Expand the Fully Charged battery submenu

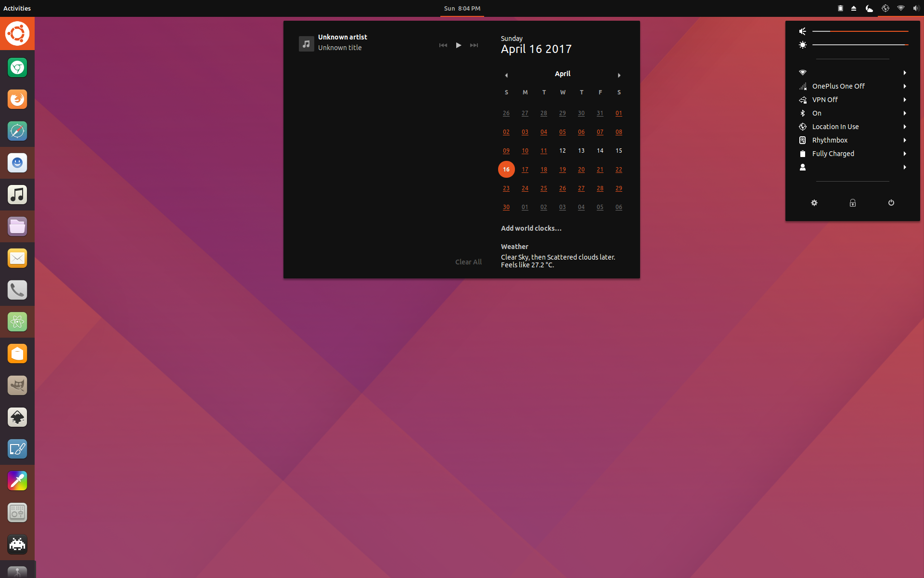point(853,154)
